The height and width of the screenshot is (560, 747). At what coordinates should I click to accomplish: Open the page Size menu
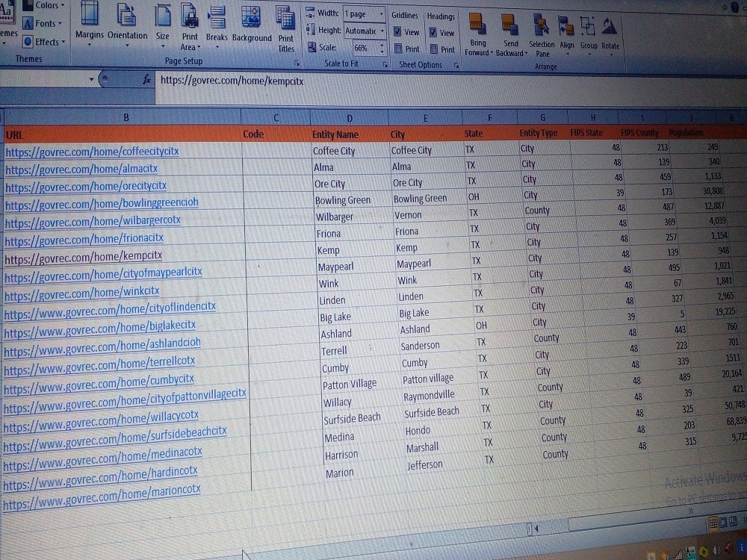coord(162,26)
